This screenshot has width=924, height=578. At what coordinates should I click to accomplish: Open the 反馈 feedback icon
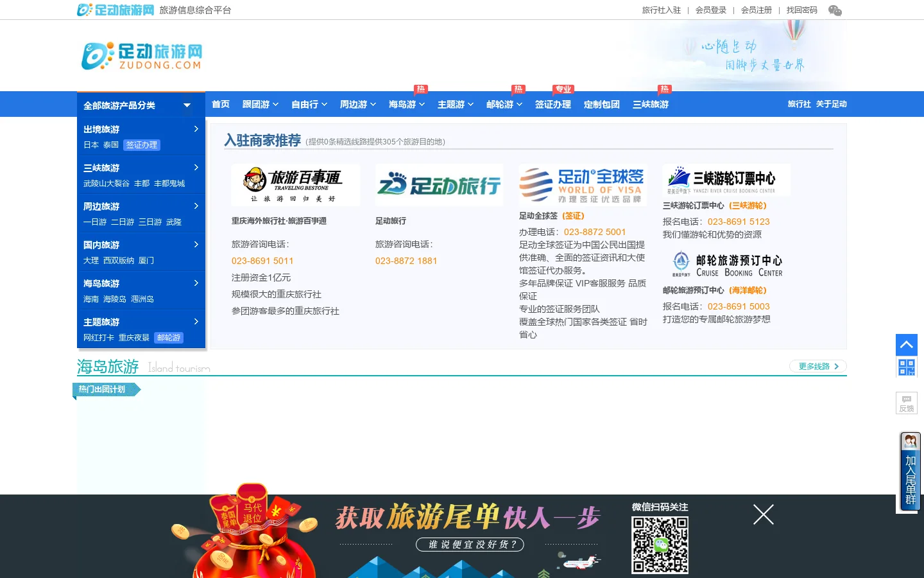[907, 403]
